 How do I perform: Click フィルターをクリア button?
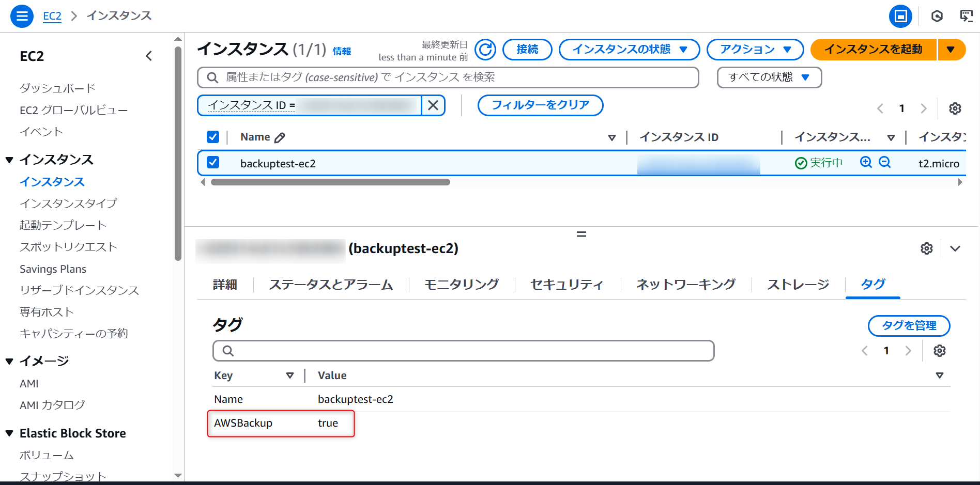click(541, 105)
